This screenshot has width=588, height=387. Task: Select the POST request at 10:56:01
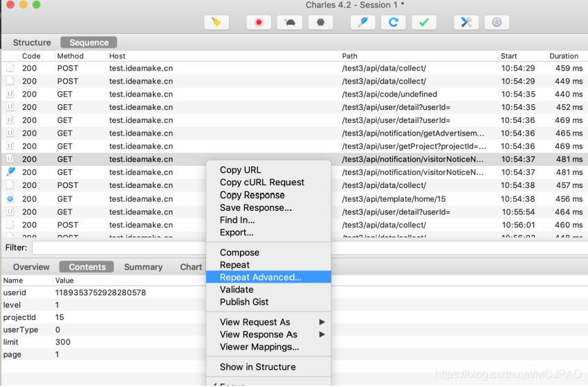(295, 225)
